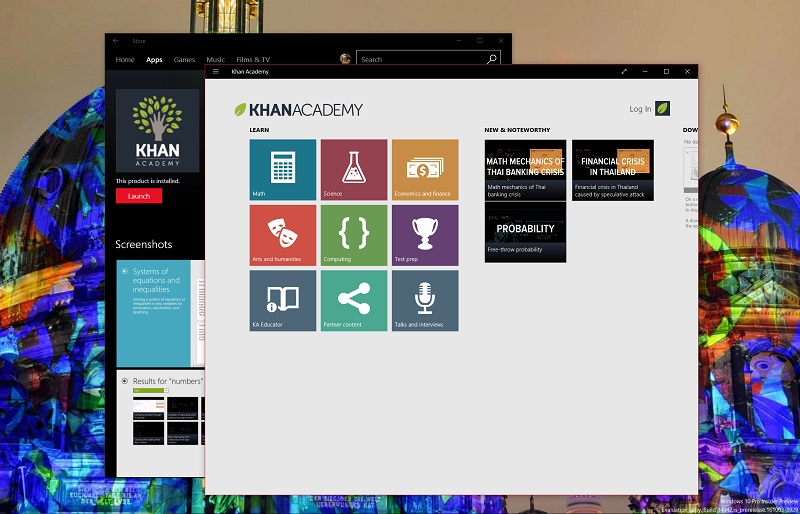Image resolution: width=800 pixels, height=514 pixels.
Task: Open Economics and finance tile
Action: pos(425,169)
